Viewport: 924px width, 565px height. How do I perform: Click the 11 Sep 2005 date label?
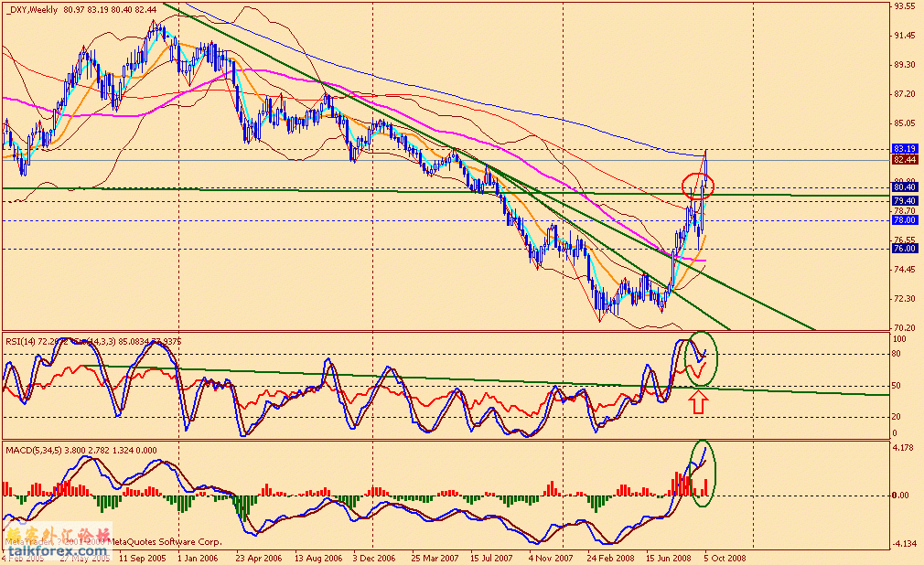[143, 558]
